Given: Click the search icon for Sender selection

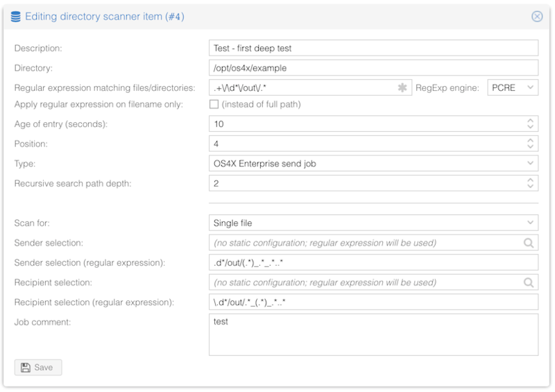Looking at the screenshot, I should (529, 243).
